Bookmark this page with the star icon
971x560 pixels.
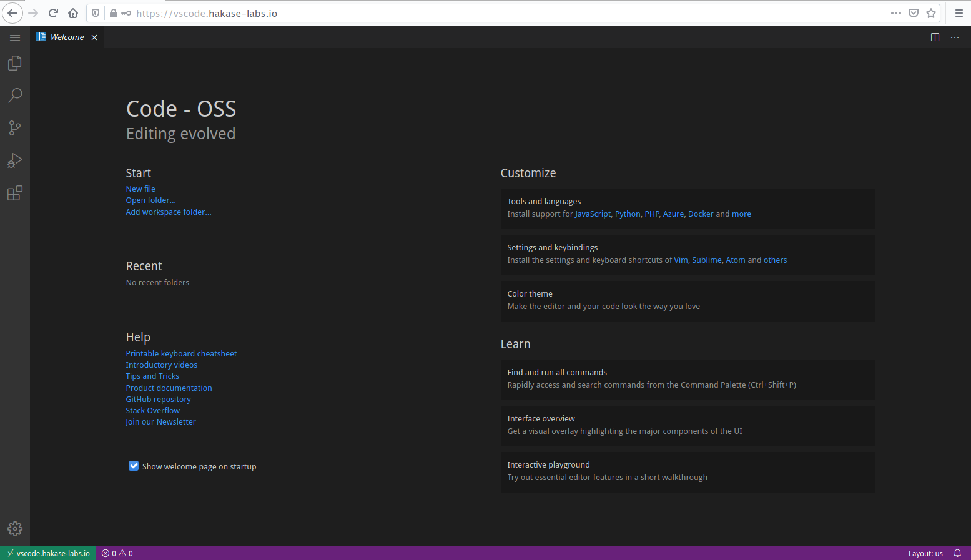(x=931, y=13)
